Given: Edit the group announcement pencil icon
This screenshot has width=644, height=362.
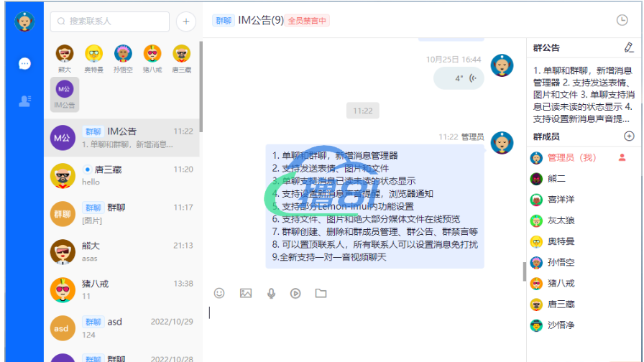Looking at the screenshot, I should point(629,48).
